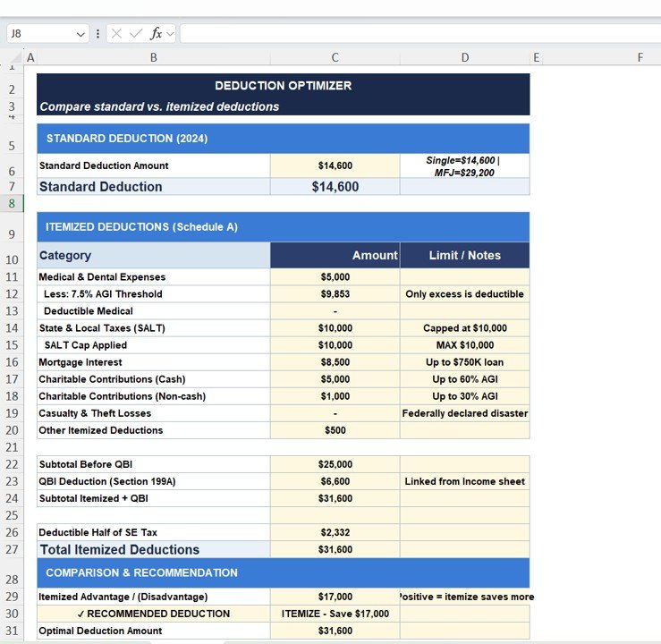Click the DEDUCTION OPTIMIZER title cell
This screenshot has height=644, width=661.
pyautogui.click(x=284, y=86)
